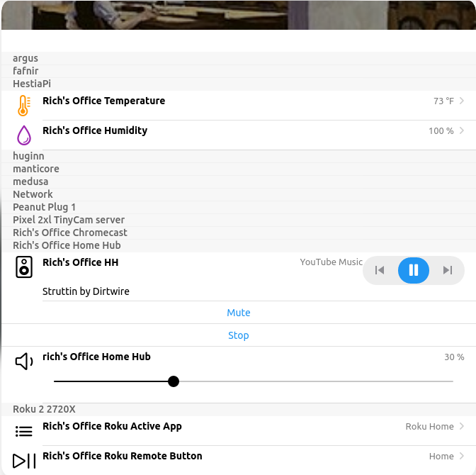Click the camera image thumbnail at top
Screen dimensions: 476x475
tap(238, 14)
